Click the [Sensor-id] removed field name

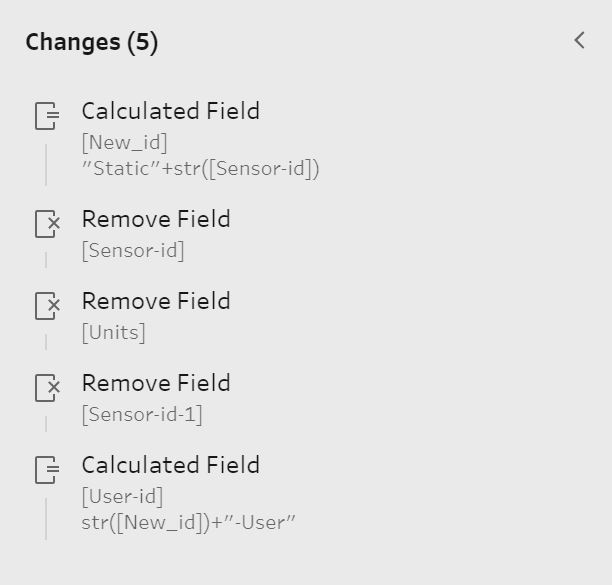(x=133, y=251)
